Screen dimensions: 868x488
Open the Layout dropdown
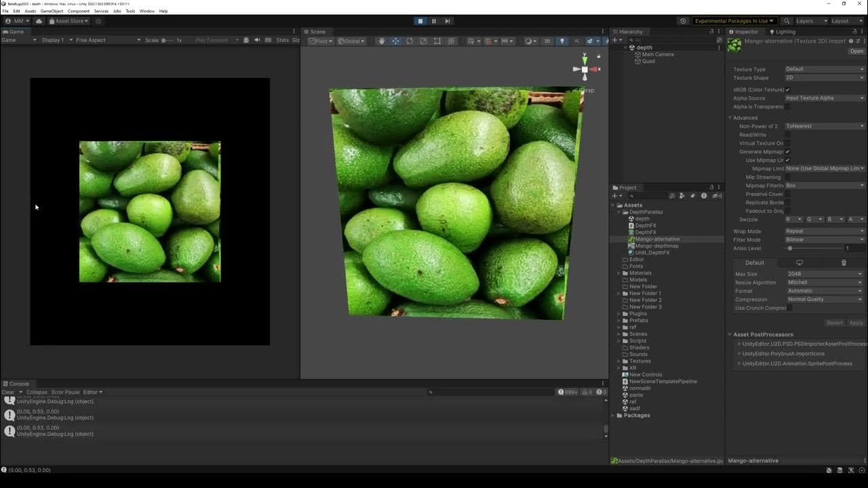click(x=846, y=21)
